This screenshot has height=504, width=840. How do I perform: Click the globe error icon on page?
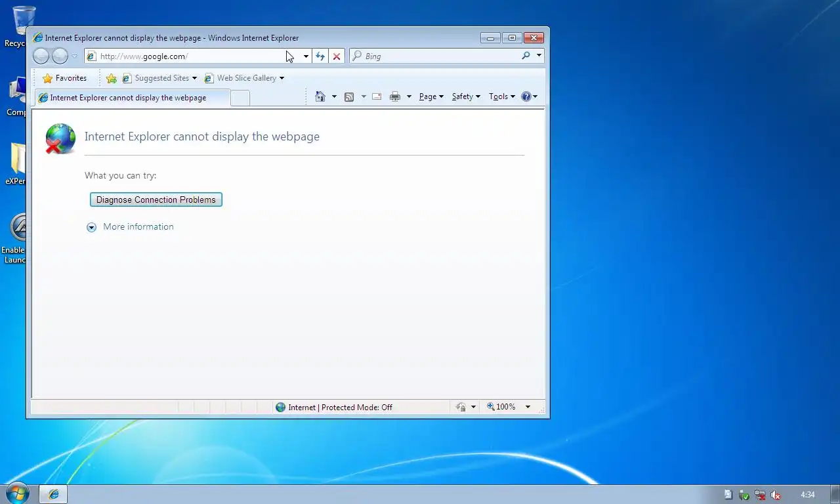tap(60, 139)
